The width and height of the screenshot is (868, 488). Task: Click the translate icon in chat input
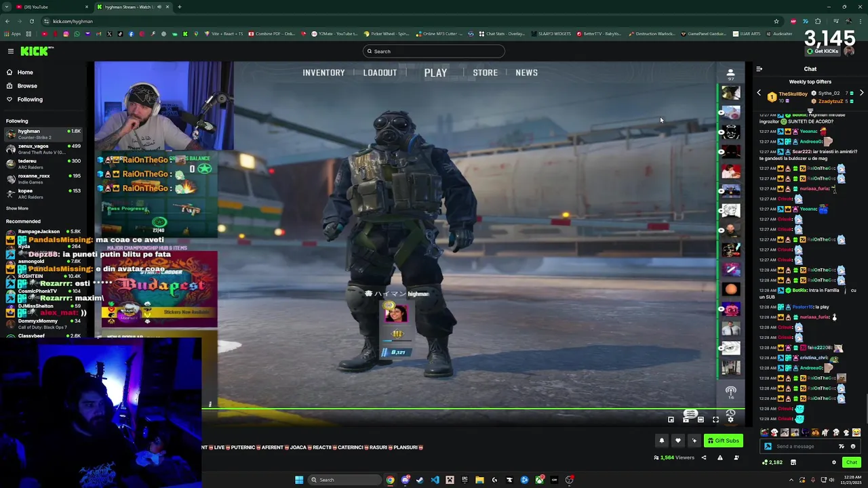[x=842, y=446]
